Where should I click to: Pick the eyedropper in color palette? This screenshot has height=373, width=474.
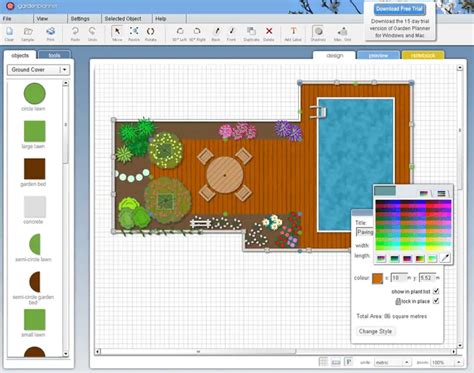(446, 258)
